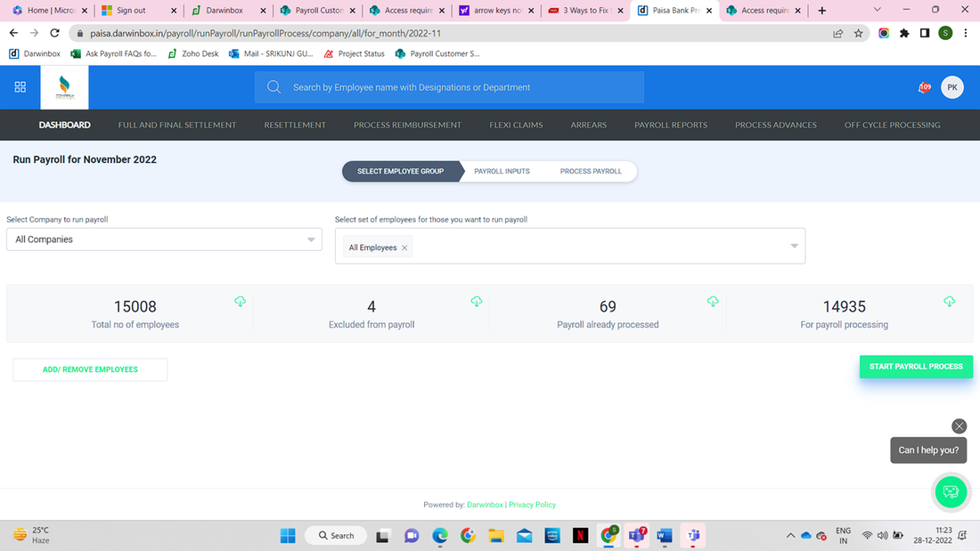Open the Off Cycle Processing tab
The width and height of the screenshot is (980, 551).
(x=893, y=125)
